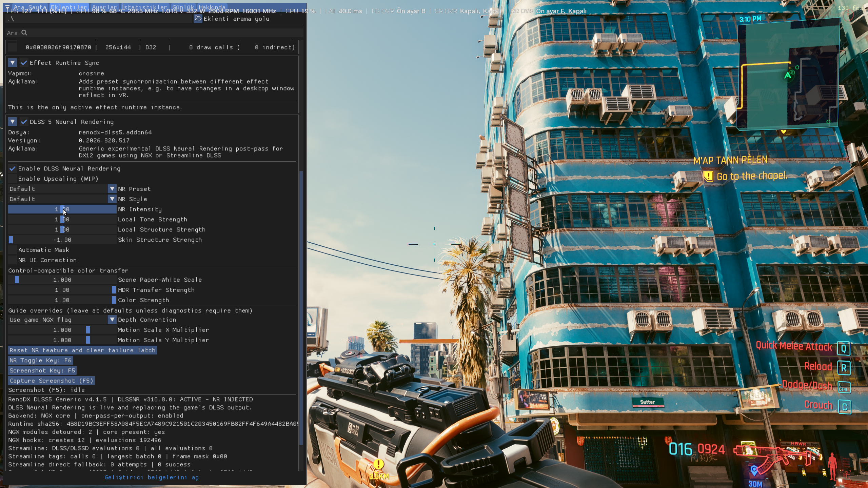Uncheck the DLSS 5 Neural Rendering add-on
The width and height of the screenshot is (868, 488).
click(x=24, y=122)
